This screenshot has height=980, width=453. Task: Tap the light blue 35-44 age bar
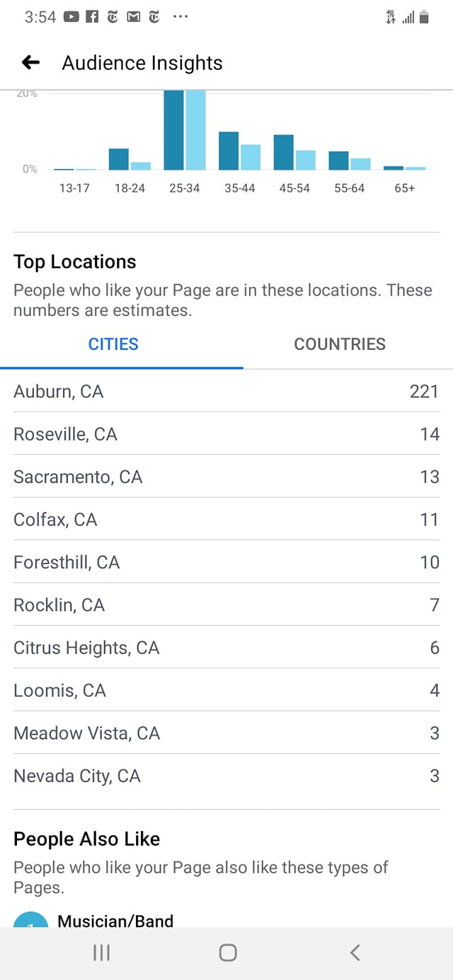coord(251,157)
